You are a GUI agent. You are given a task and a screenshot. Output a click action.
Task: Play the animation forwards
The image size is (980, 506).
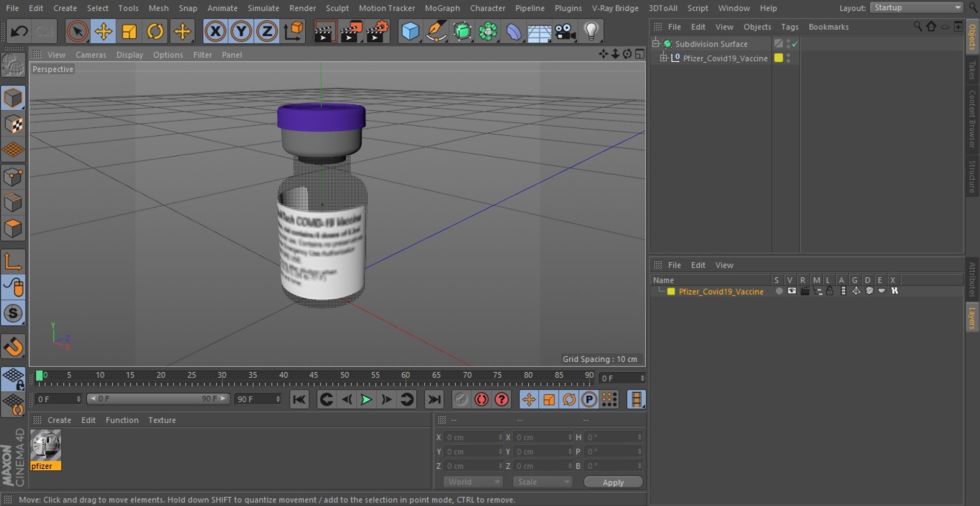[x=366, y=399]
